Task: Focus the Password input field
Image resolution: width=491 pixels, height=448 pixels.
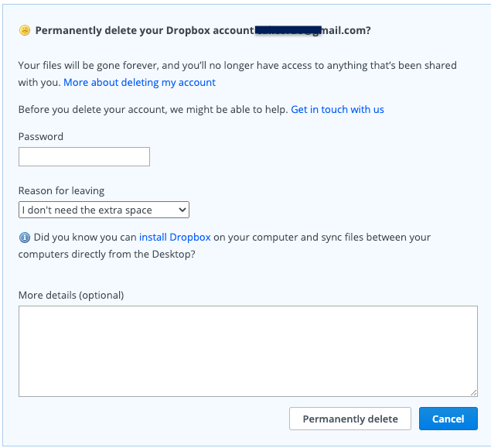Action: pyautogui.click(x=84, y=156)
